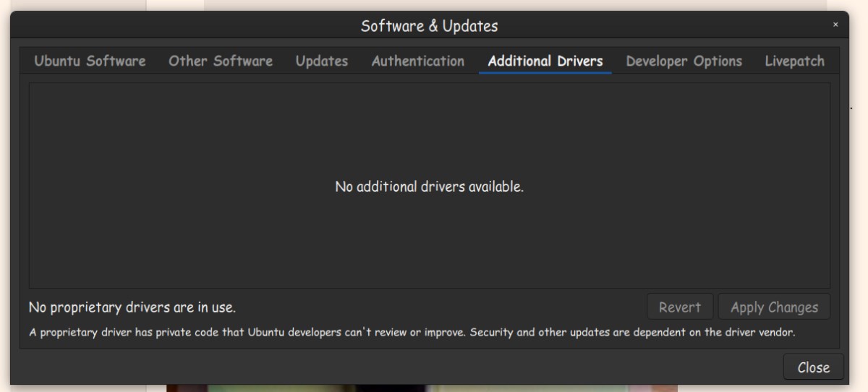Screen dimensions: 868x392
Task: Click the Close button at bottom right
Action: pos(813,367)
